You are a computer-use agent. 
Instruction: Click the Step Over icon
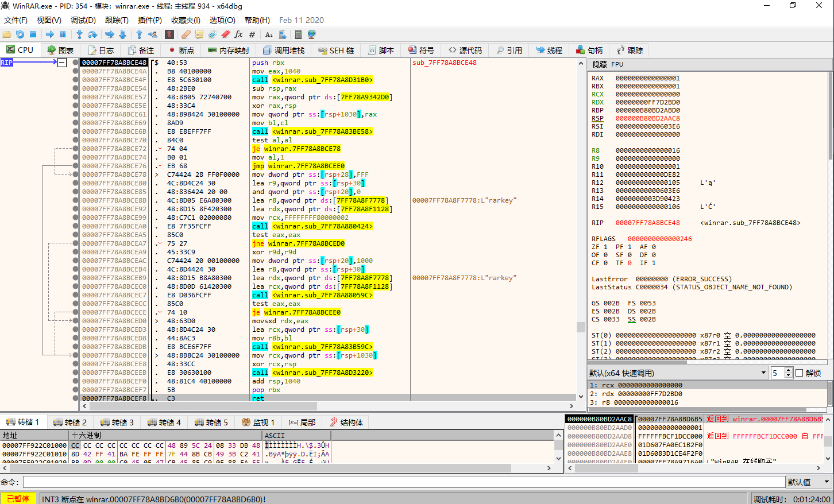(x=92, y=34)
